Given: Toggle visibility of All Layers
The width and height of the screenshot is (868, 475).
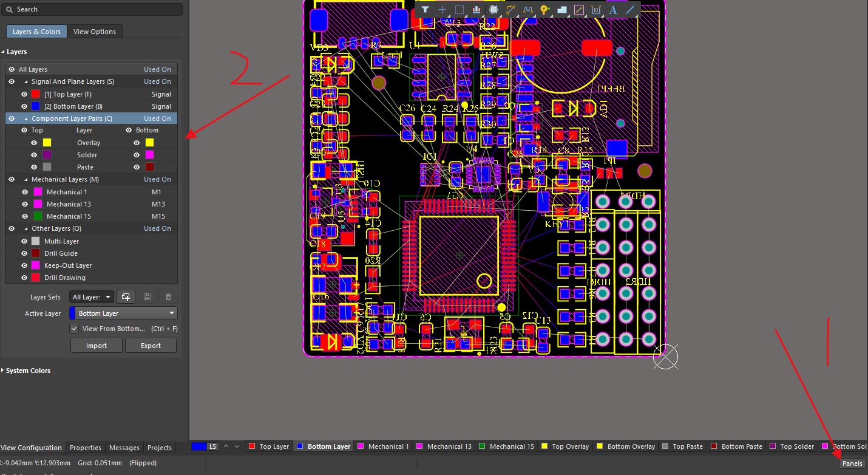Looking at the screenshot, I should pos(12,69).
